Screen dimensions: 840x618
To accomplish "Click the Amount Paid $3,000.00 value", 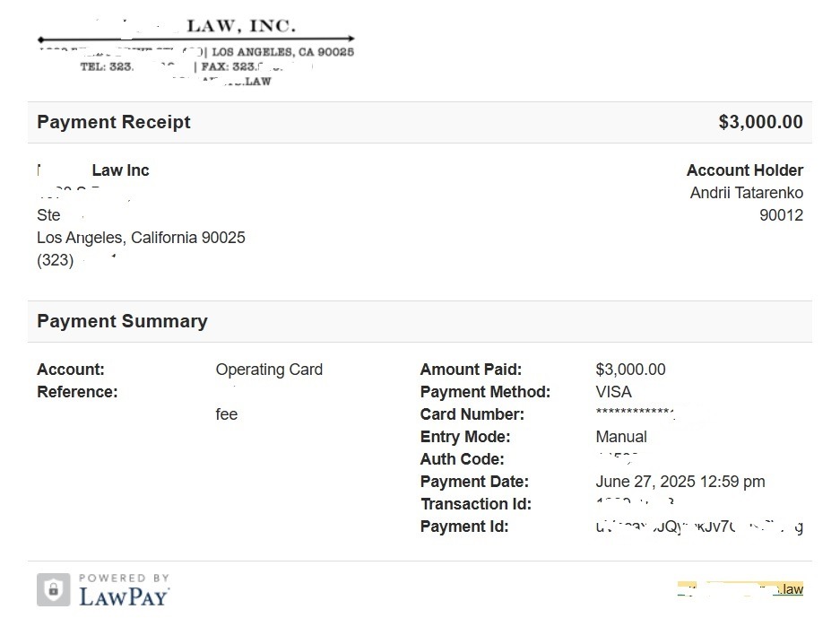I will [x=630, y=370].
